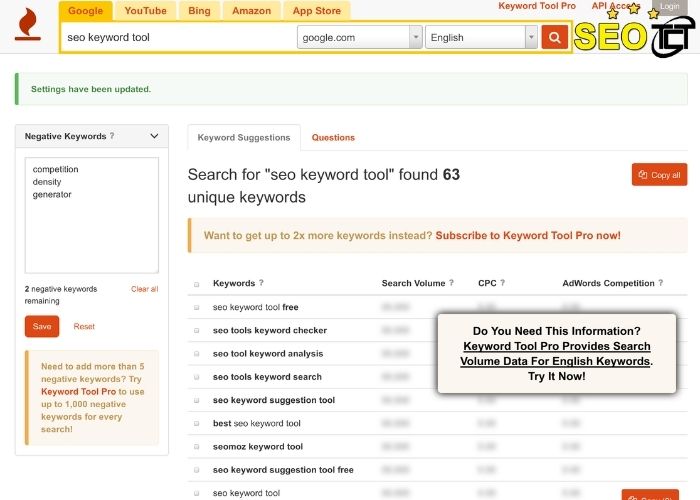Click the help icon beside CPC header
The width and height of the screenshot is (700, 500).
pos(502,283)
